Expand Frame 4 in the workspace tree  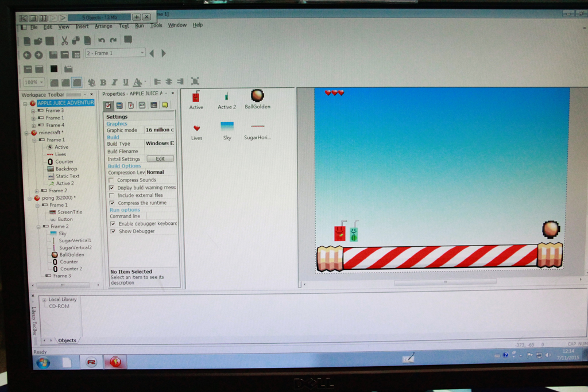(33, 126)
